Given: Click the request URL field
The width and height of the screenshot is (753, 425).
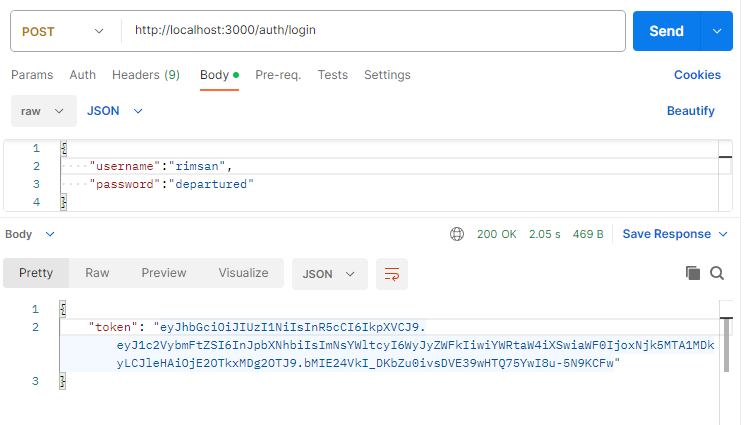Looking at the screenshot, I should [x=374, y=30].
